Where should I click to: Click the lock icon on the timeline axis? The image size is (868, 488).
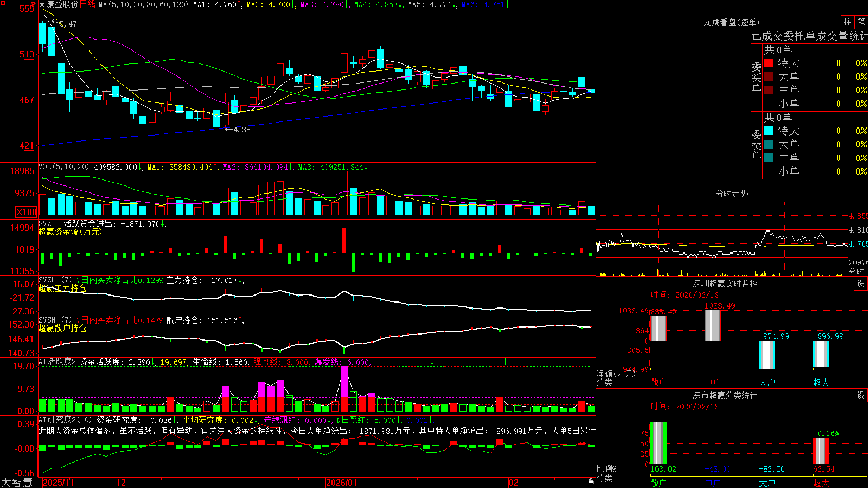(x=591, y=481)
